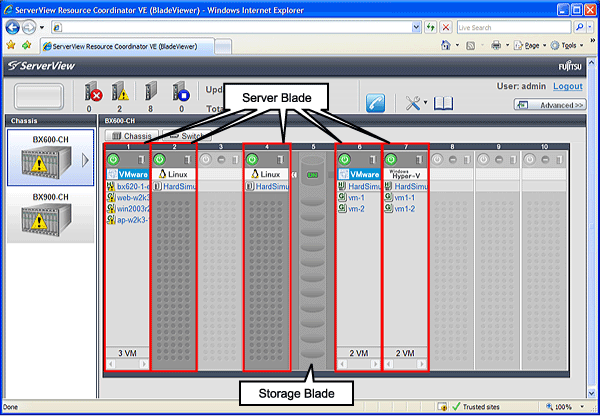The width and height of the screenshot is (600, 416).
Task: Toggle power on blade slot 2
Action: [x=160, y=159]
